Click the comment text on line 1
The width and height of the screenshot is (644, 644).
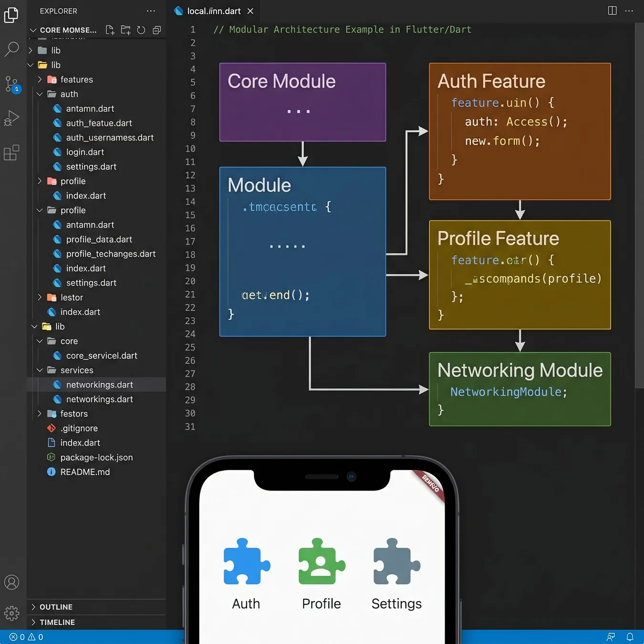[x=343, y=30]
